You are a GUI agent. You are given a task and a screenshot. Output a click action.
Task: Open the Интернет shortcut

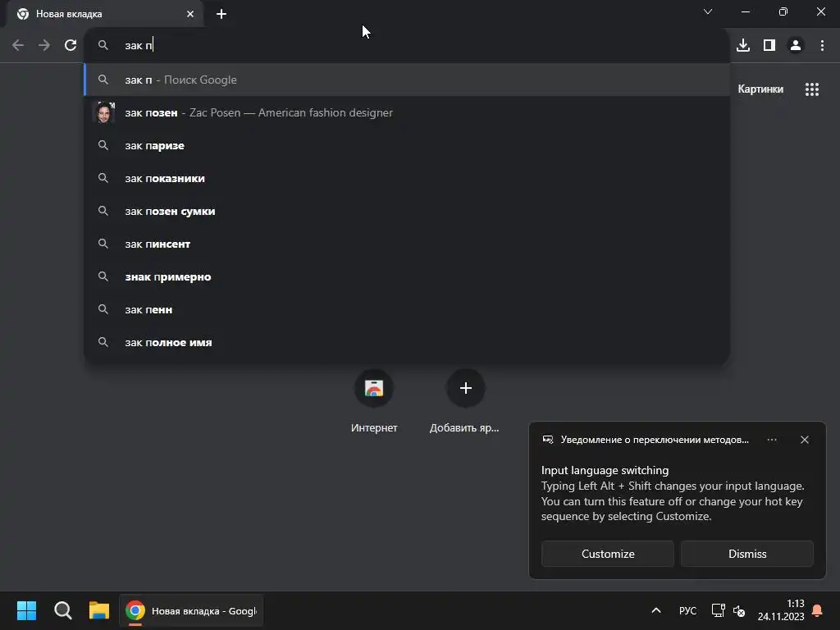click(x=374, y=399)
